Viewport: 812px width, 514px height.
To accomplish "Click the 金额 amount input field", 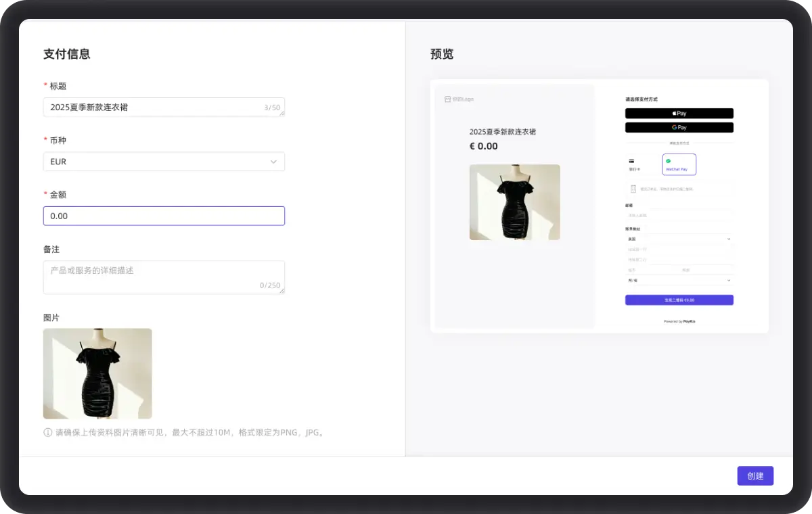I will (x=164, y=216).
